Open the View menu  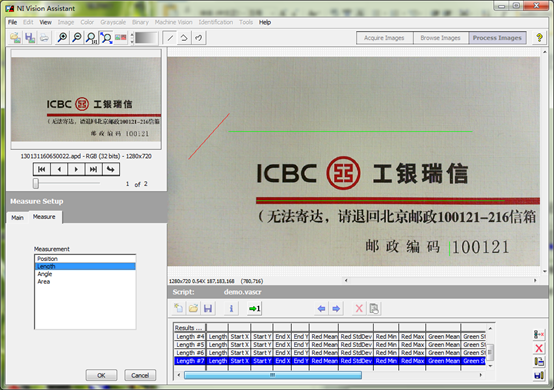click(x=45, y=22)
